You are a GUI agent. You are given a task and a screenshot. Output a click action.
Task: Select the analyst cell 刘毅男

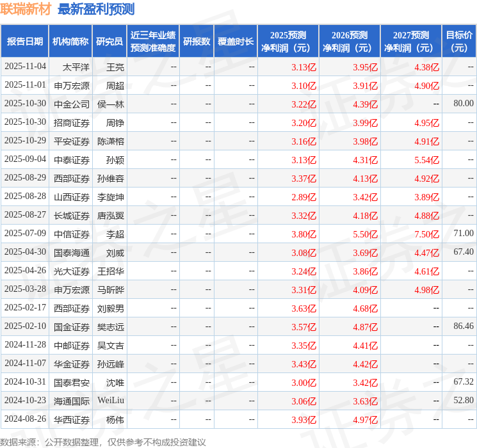pyautogui.click(x=111, y=308)
